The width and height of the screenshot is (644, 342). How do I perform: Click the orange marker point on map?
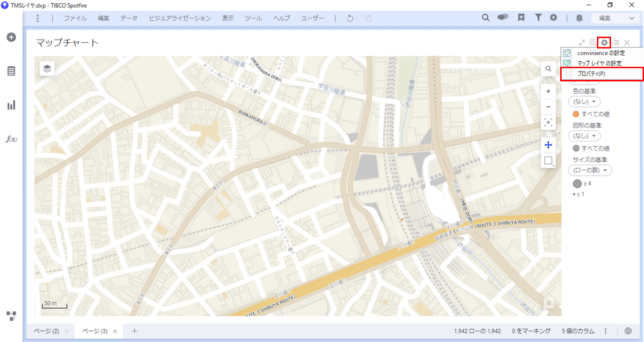click(402, 219)
